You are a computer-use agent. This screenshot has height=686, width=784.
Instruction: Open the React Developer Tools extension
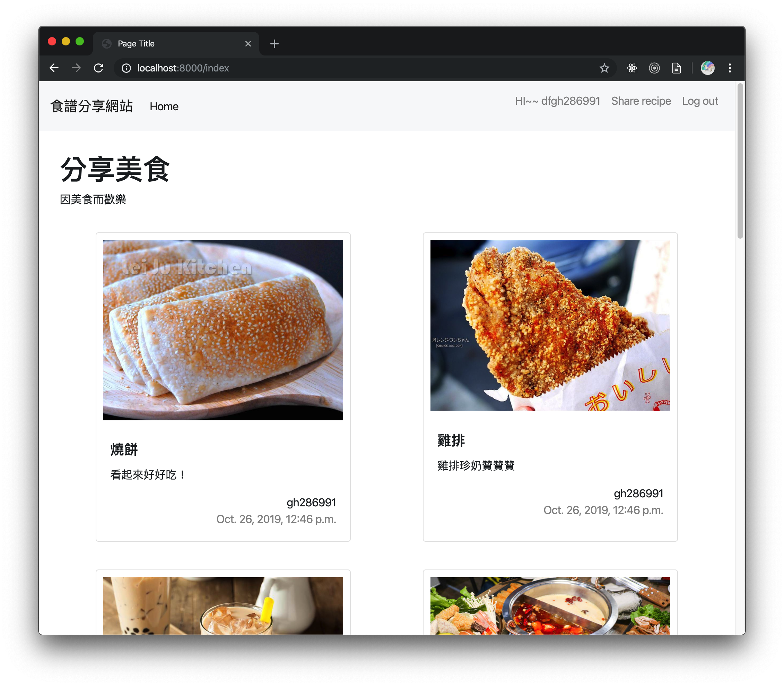(632, 68)
